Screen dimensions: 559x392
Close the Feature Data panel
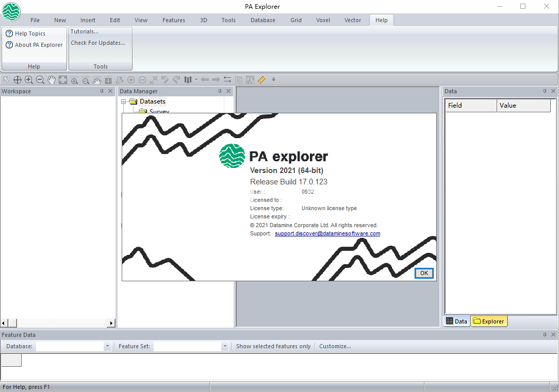point(553,335)
